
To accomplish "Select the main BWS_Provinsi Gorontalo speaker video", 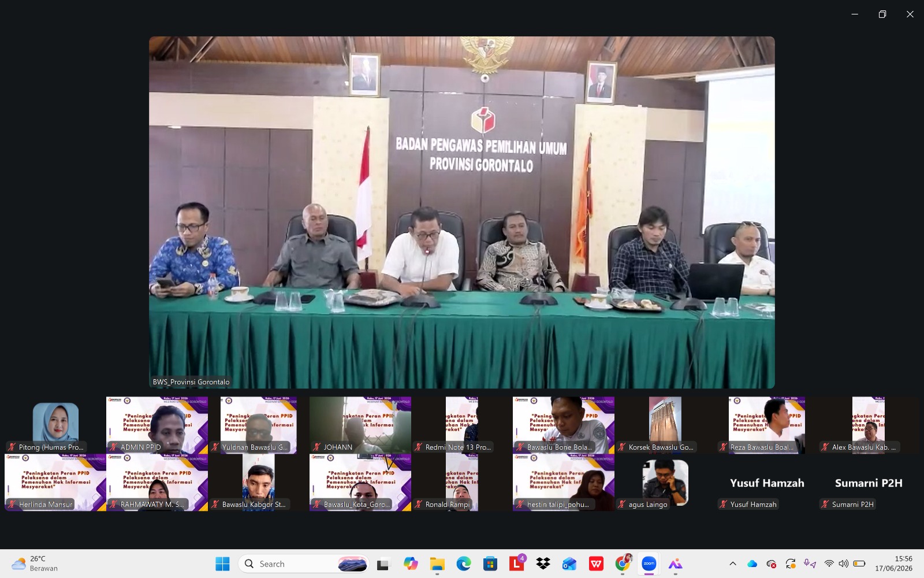I will click(462, 212).
